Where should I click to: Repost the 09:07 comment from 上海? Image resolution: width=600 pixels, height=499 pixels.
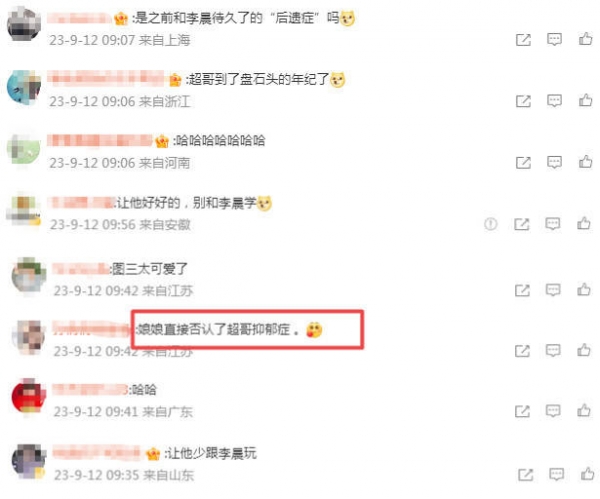point(523,40)
